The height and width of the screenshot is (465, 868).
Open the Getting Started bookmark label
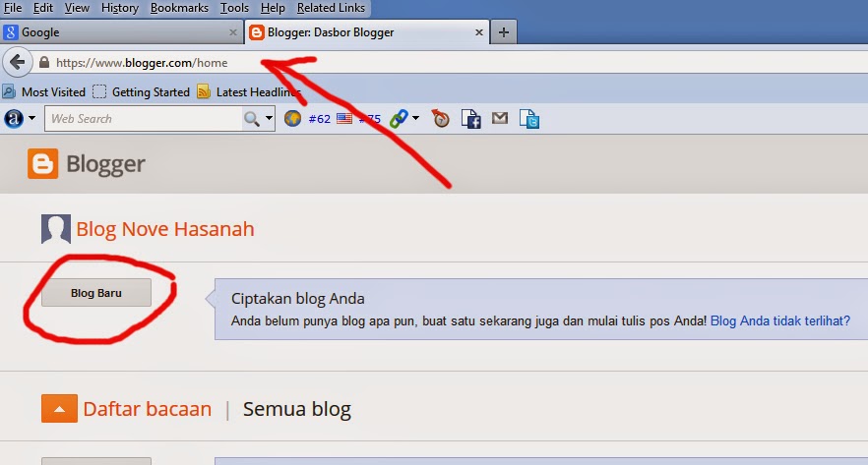coord(151,91)
